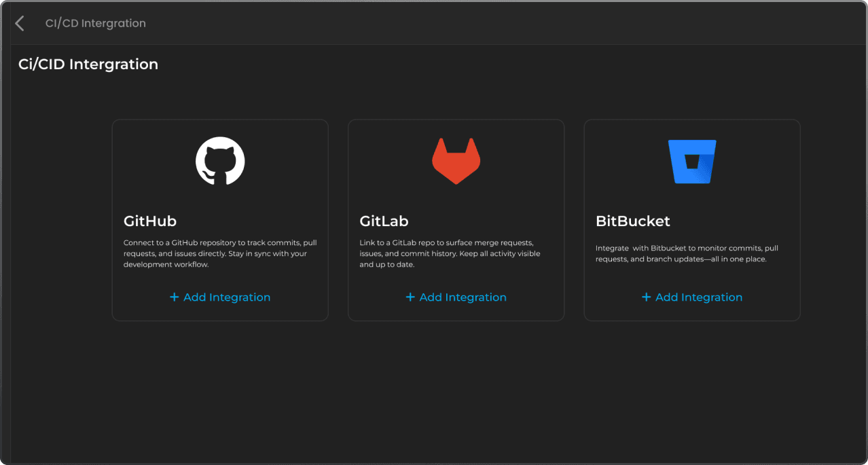This screenshot has height=465, width=868.
Task: Click the GitHub octocat logo
Action: pos(219,161)
